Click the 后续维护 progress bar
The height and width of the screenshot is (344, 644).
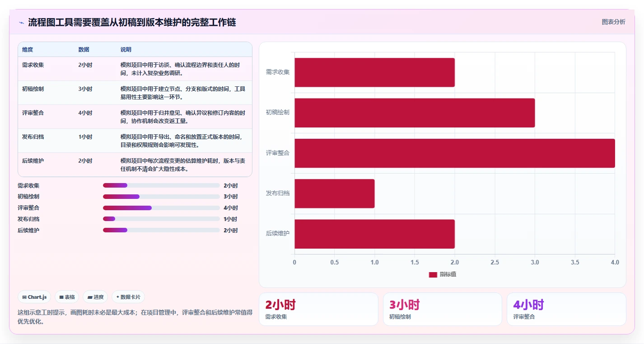pyautogui.click(x=161, y=230)
